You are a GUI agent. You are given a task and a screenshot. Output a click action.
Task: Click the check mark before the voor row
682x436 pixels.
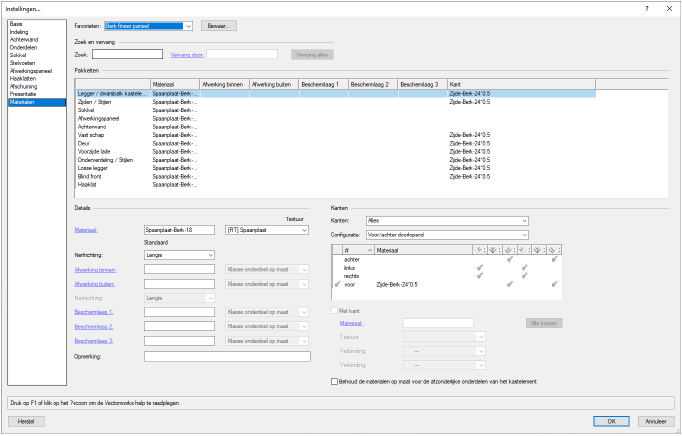[x=338, y=285]
